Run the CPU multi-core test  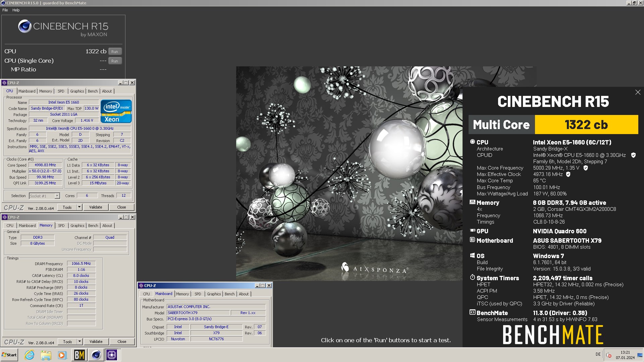tap(115, 52)
